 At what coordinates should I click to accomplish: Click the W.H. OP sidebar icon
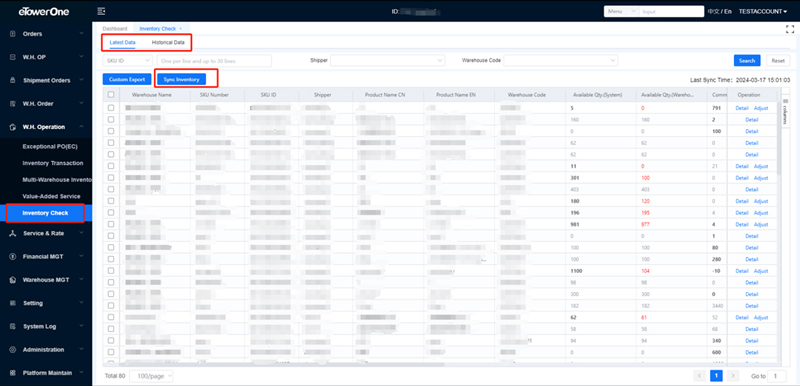coord(13,57)
